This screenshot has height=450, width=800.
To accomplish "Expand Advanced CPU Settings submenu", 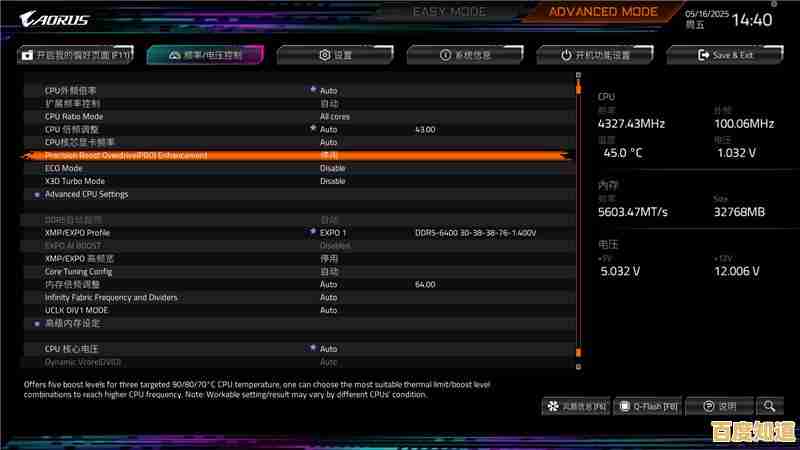I will coord(86,194).
